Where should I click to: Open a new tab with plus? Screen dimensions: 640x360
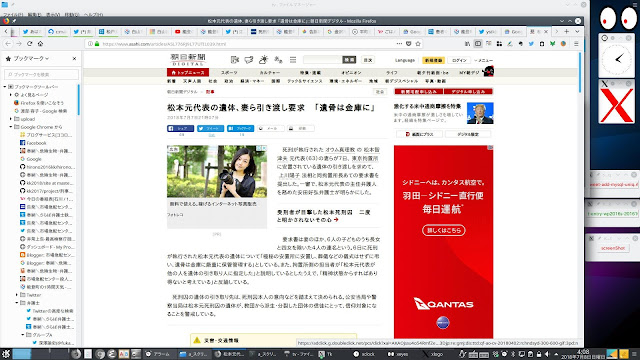tap(567, 31)
